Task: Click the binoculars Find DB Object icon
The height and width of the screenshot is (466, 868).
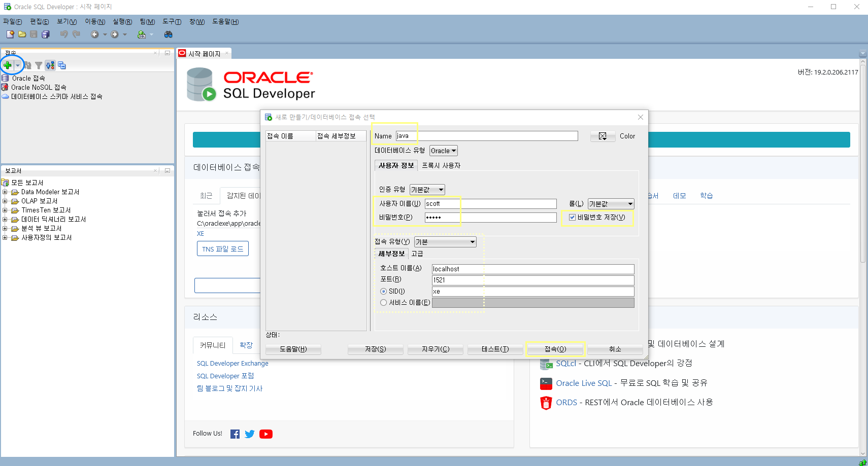Action: 169,34
